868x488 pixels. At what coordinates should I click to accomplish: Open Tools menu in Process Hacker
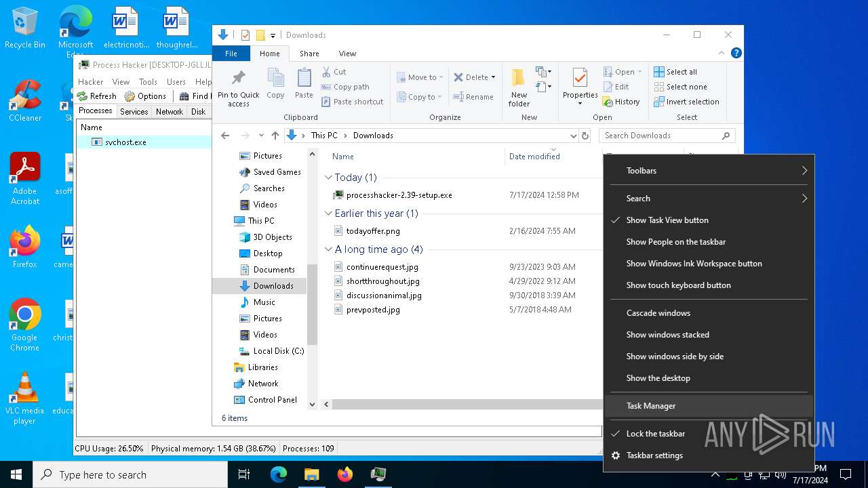[148, 81]
